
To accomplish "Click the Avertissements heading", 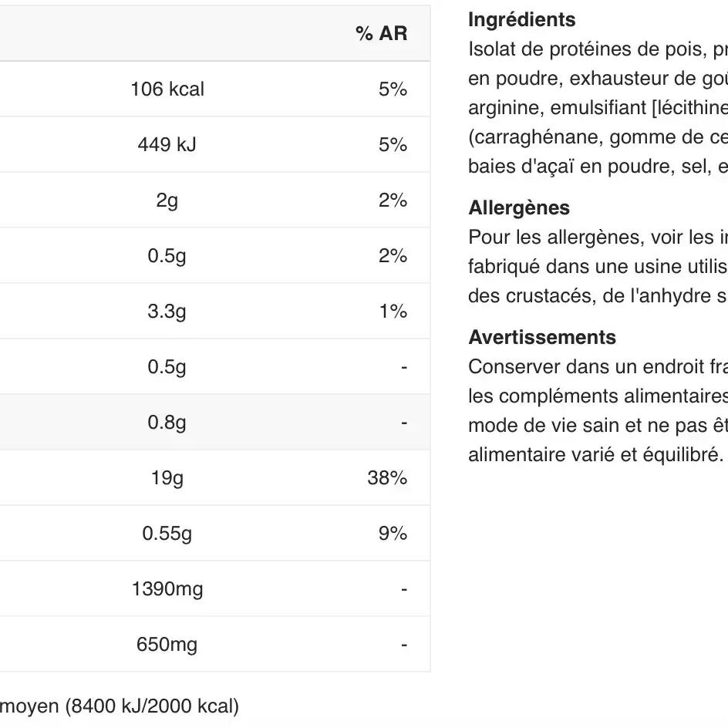I will [x=542, y=337].
